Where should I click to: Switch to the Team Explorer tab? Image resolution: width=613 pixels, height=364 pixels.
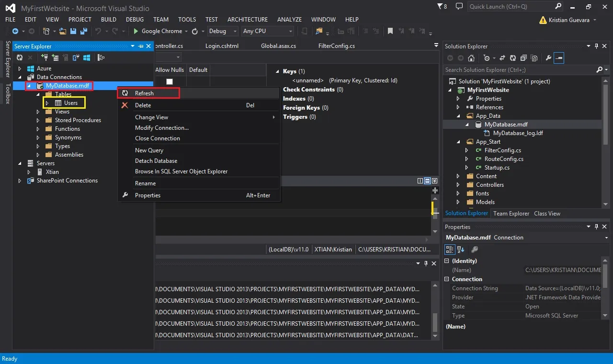pyautogui.click(x=511, y=214)
